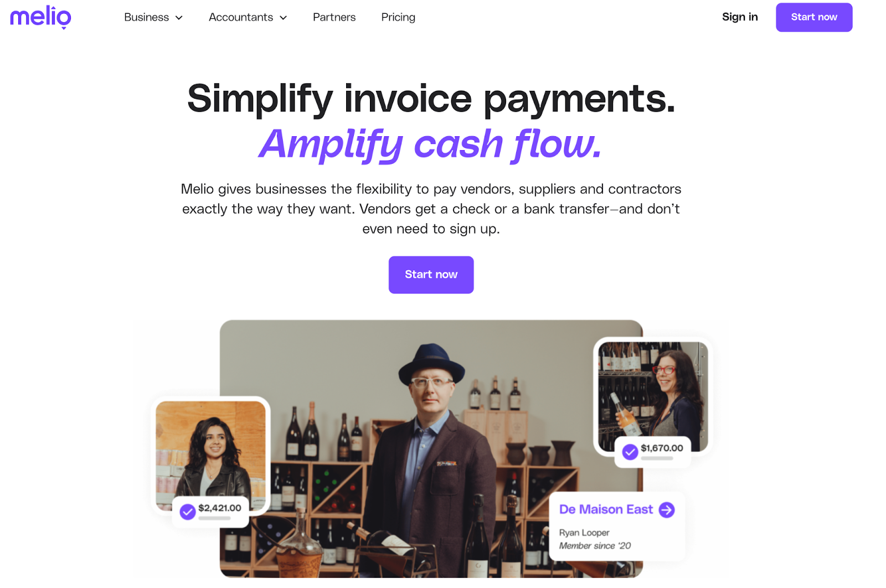Select the photo of woman holding a bottle

click(653, 396)
